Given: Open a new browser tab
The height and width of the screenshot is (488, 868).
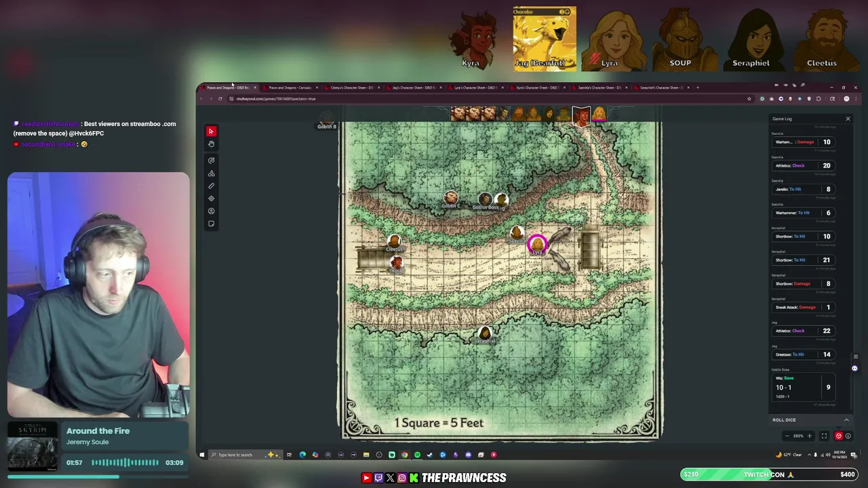Looking at the screenshot, I should point(697,87).
